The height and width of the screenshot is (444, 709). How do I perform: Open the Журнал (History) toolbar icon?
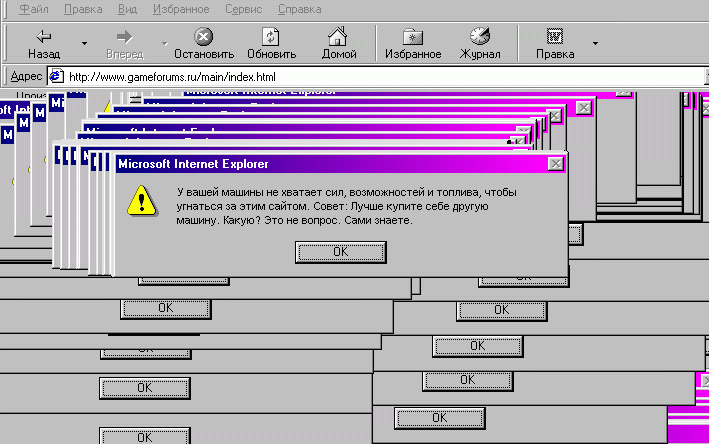pyautogui.click(x=480, y=37)
